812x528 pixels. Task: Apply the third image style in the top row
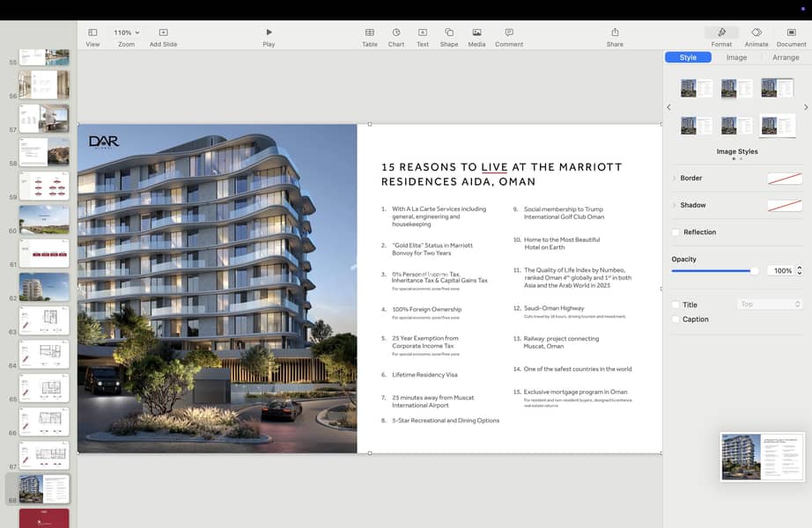coord(778,88)
